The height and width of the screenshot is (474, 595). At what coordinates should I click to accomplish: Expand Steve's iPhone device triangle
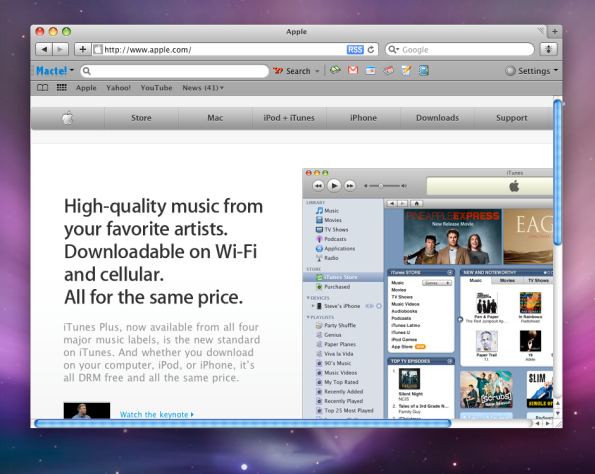[313, 306]
